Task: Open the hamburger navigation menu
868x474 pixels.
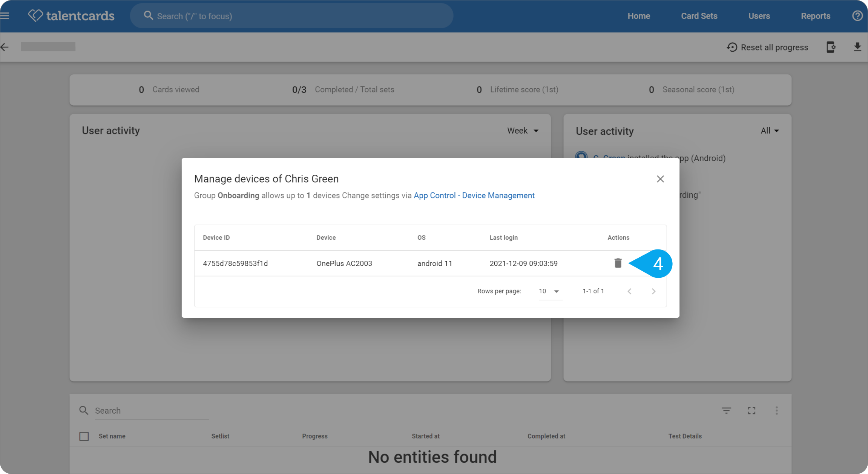Action: (x=5, y=16)
